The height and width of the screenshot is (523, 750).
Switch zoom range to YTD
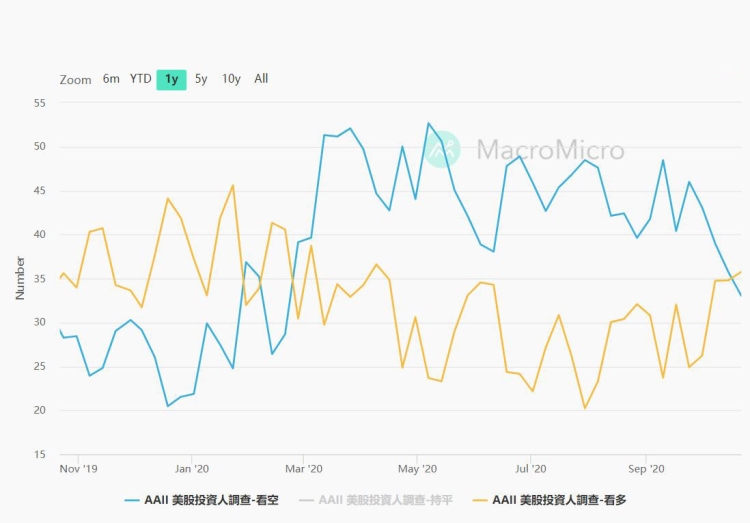pos(140,79)
